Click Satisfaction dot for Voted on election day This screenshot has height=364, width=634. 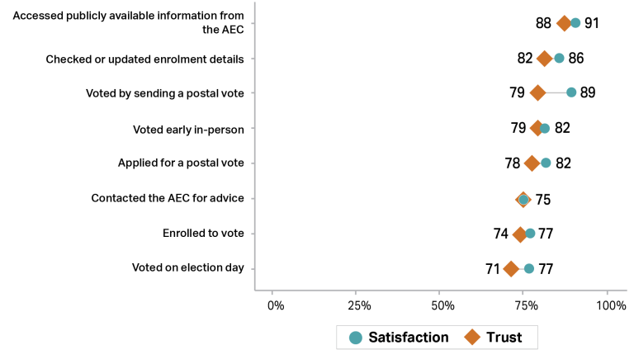pos(529,268)
